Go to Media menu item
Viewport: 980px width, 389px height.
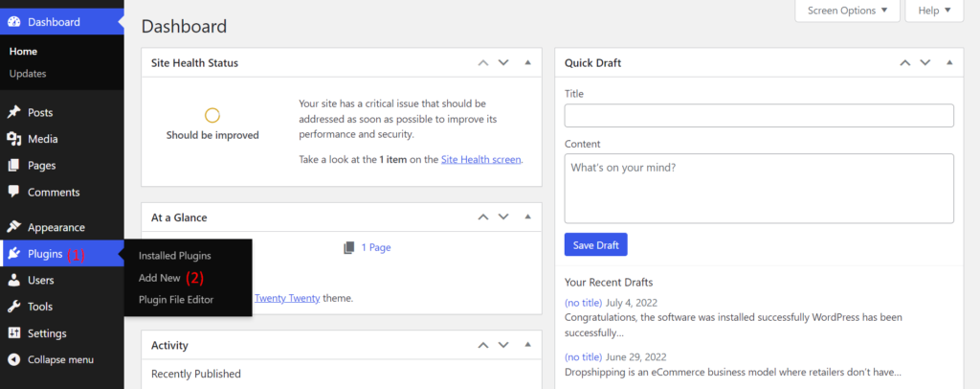click(42, 139)
